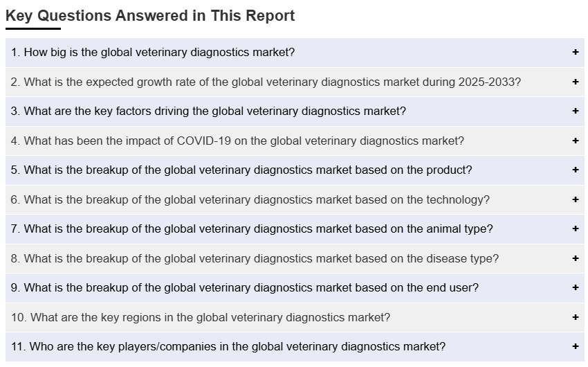Click question 5 text on product breakup

click(x=241, y=170)
